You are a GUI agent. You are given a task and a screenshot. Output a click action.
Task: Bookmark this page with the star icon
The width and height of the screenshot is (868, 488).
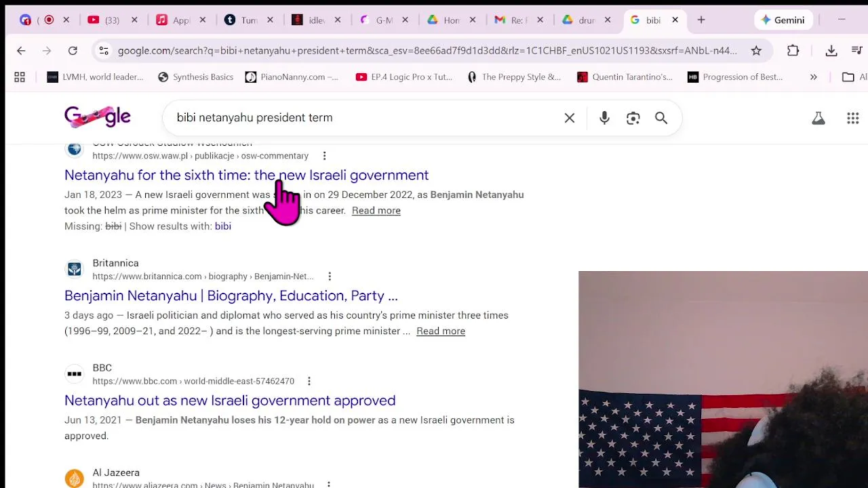coord(756,50)
